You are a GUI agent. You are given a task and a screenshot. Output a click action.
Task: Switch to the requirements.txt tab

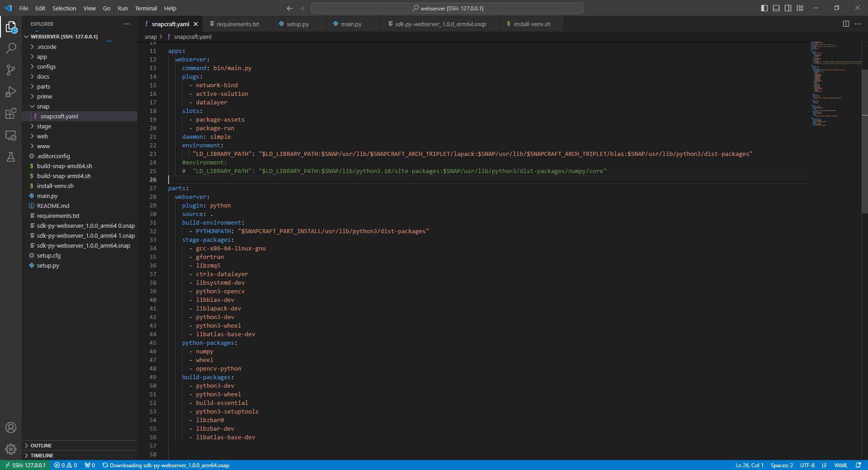click(x=238, y=24)
